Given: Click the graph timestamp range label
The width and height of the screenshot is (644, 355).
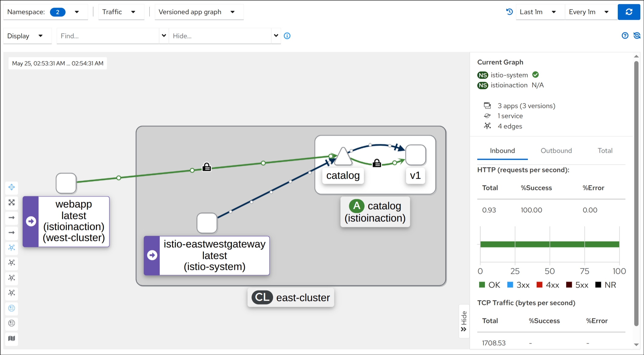Looking at the screenshot, I should pos(58,63).
